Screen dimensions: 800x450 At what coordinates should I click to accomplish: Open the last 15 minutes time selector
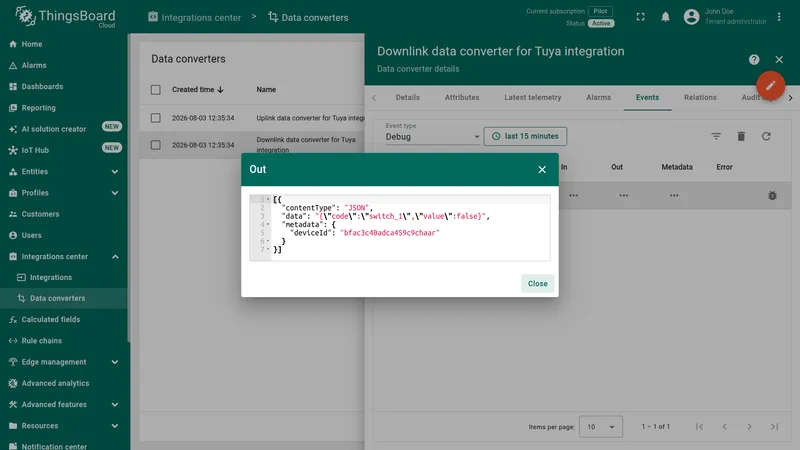pos(525,136)
